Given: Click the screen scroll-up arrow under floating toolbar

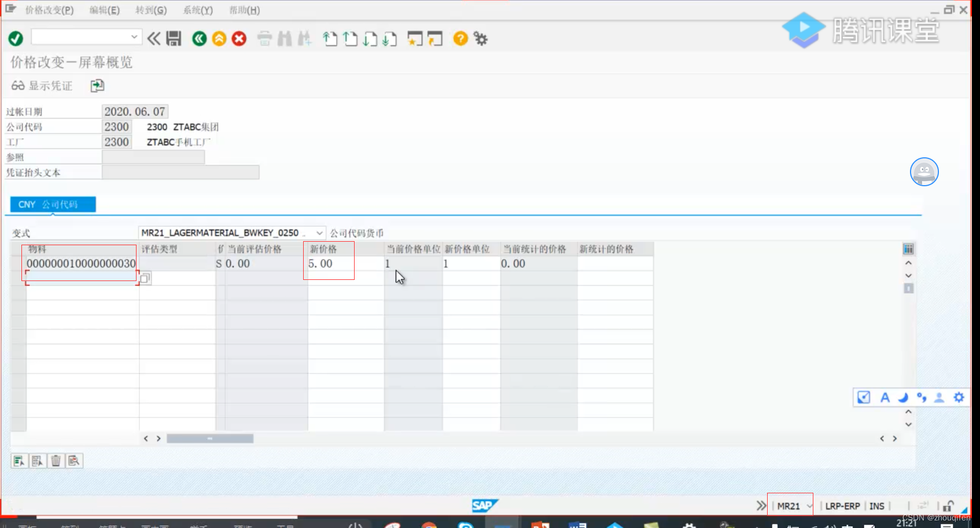Looking at the screenshot, I should 908,412.
